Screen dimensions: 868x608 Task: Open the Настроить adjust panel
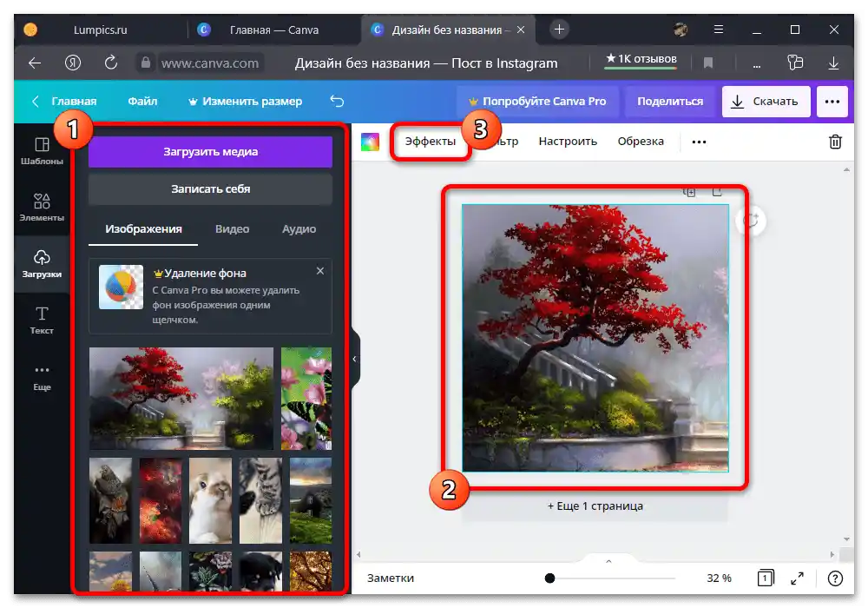(x=568, y=142)
